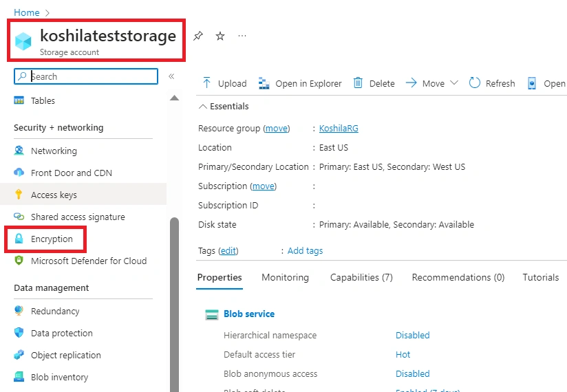Click the Encryption lock icon
The width and height of the screenshot is (567, 392).
pyautogui.click(x=19, y=239)
